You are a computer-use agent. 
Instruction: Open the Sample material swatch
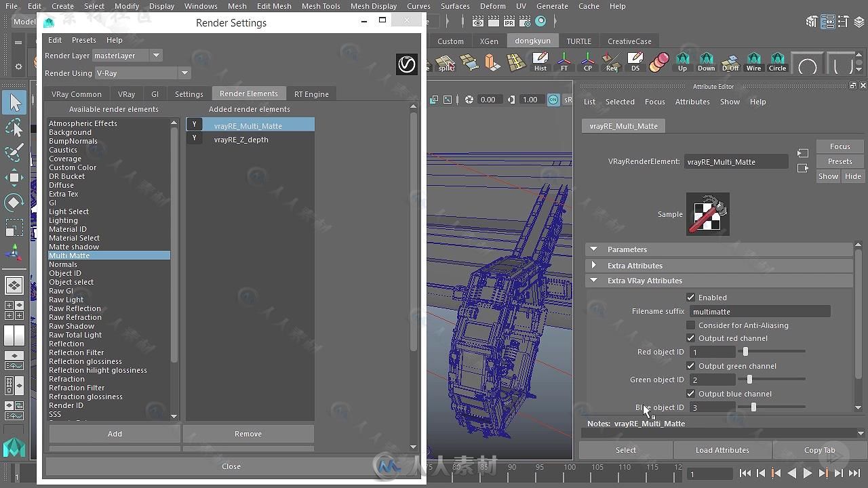click(708, 214)
